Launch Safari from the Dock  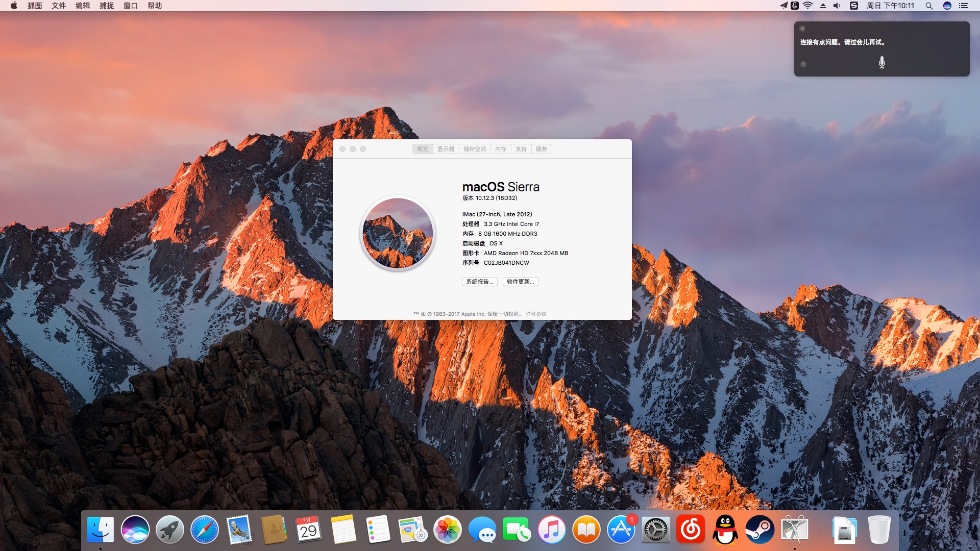(204, 530)
